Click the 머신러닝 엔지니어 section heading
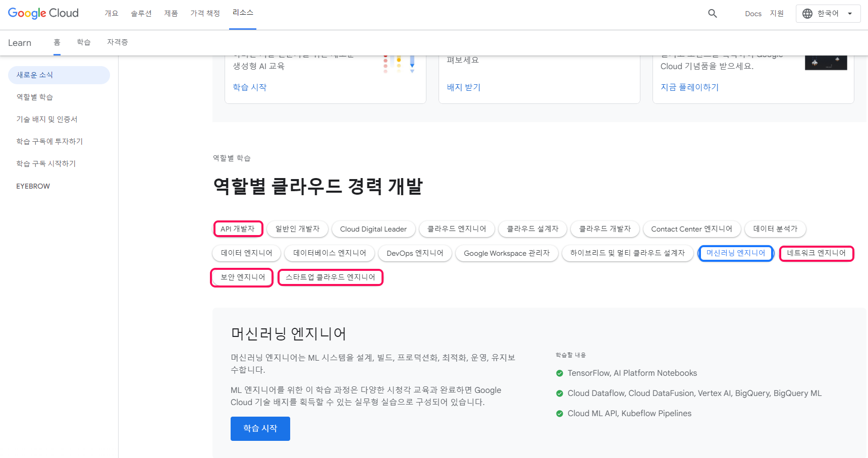This screenshot has height=458, width=868. pos(289,334)
